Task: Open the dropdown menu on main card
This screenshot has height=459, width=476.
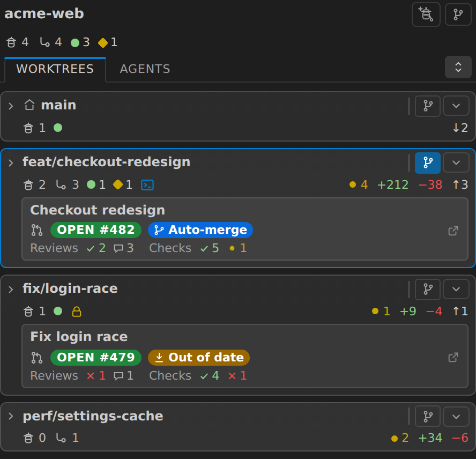Action: [x=456, y=106]
